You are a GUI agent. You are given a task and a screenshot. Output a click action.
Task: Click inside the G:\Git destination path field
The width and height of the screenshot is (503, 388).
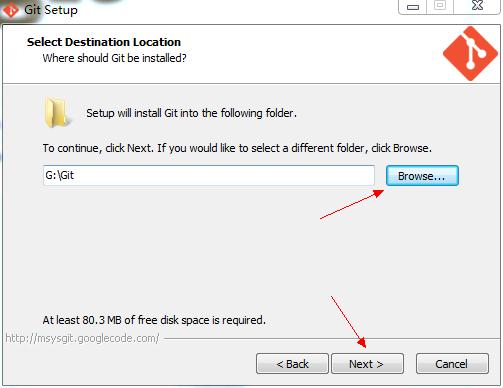pyautogui.click(x=209, y=175)
